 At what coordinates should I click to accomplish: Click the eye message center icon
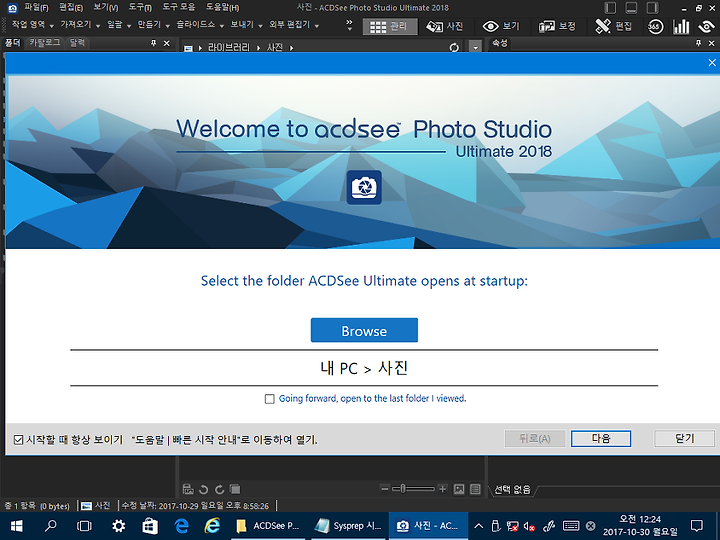pyautogui.click(x=706, y=27)
